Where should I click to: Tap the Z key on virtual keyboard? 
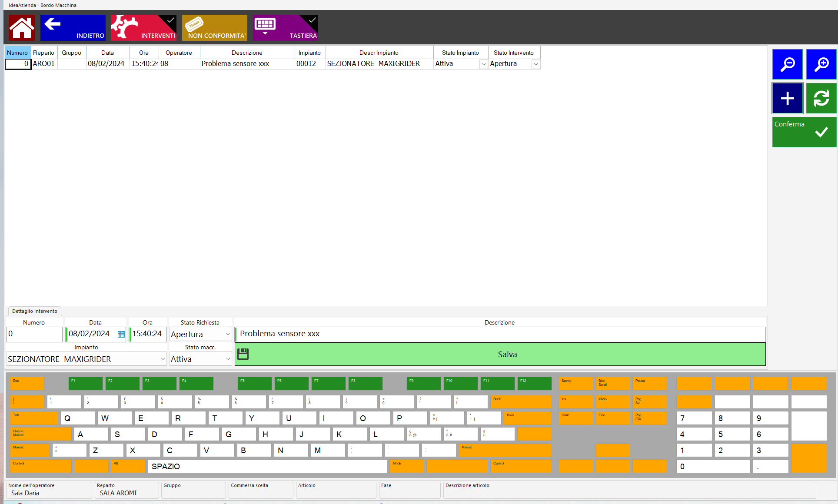pyautogui.click(x=106, y=450)
